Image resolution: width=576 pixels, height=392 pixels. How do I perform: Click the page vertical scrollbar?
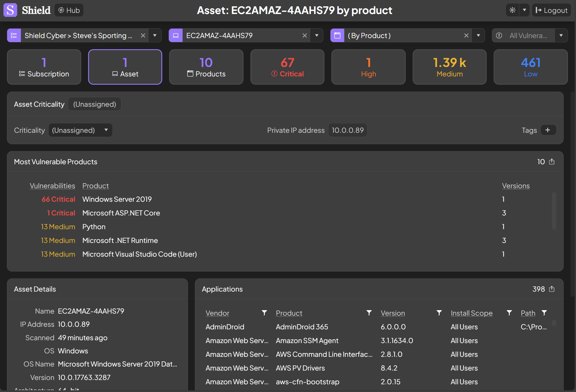573,195
